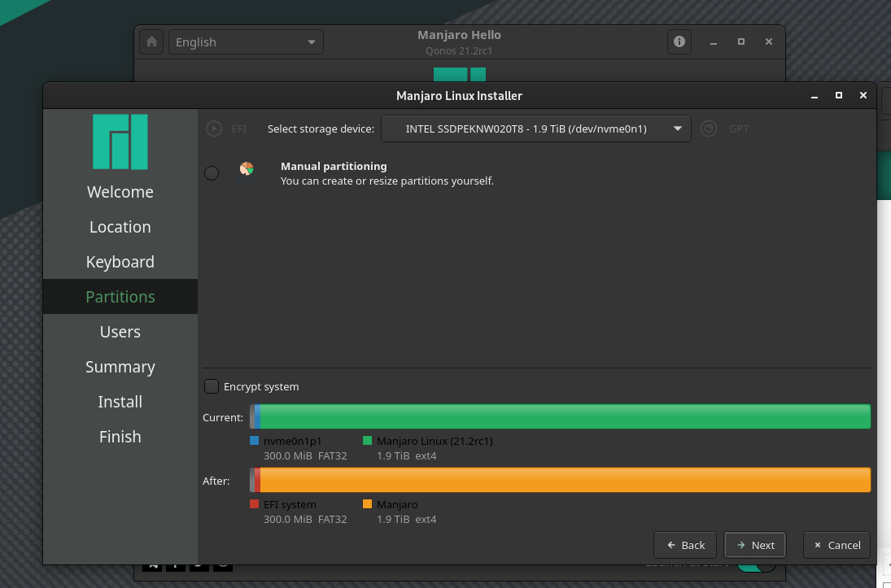
Task: Click the green Current partition bar
Action: (561, 416)
